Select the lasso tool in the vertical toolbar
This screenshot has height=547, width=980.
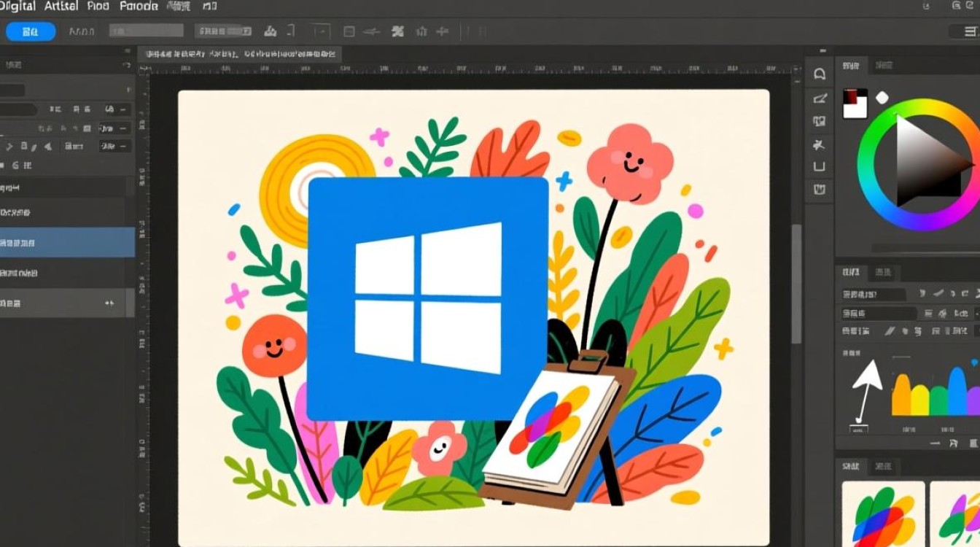(819, 73)
